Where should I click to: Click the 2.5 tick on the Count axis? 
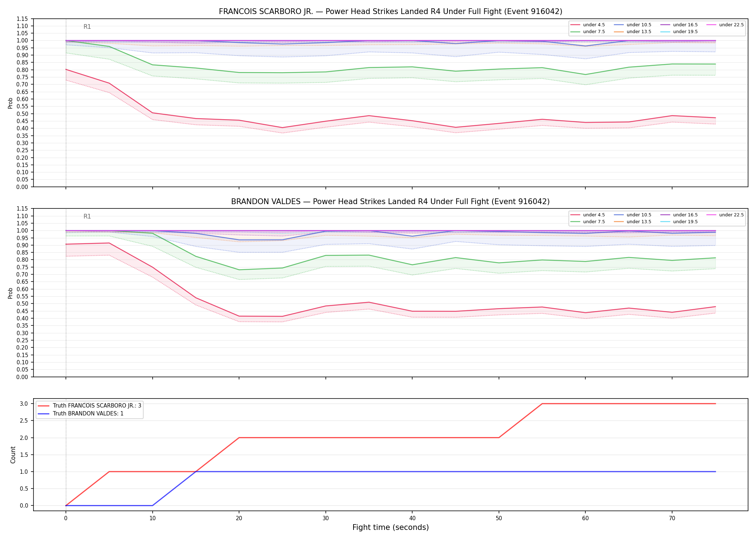24,421
